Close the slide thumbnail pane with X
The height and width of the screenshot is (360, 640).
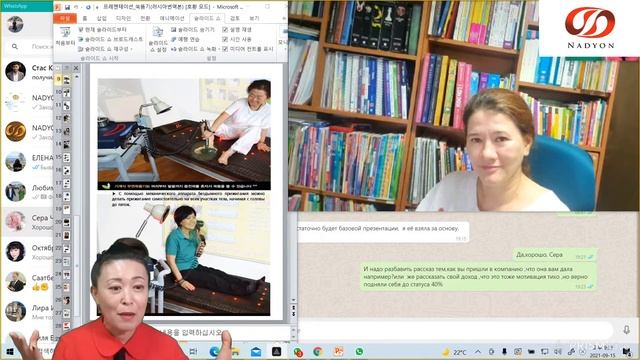76,68
